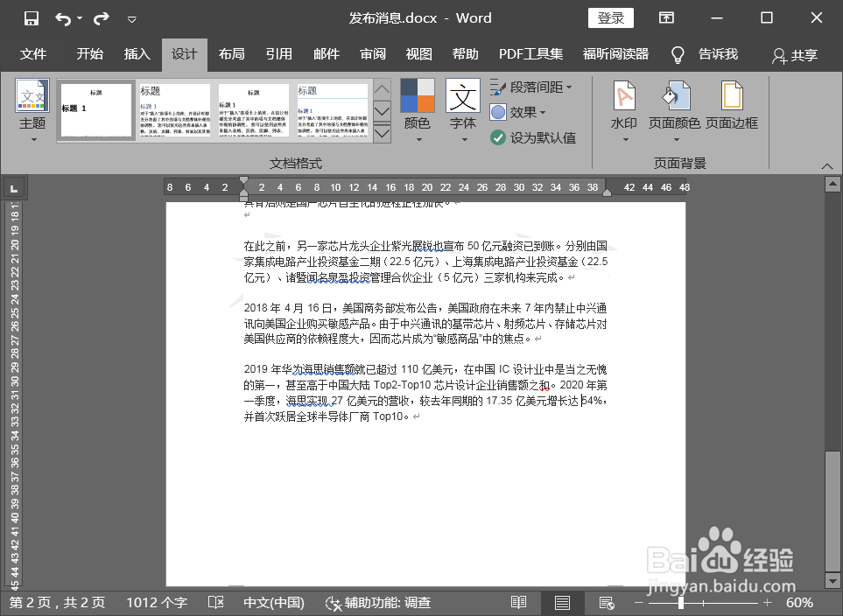The width and height of the screenshot is (843, 616).
Task: Click the 中文(中国) language indicator
Action: click(274, 603)
